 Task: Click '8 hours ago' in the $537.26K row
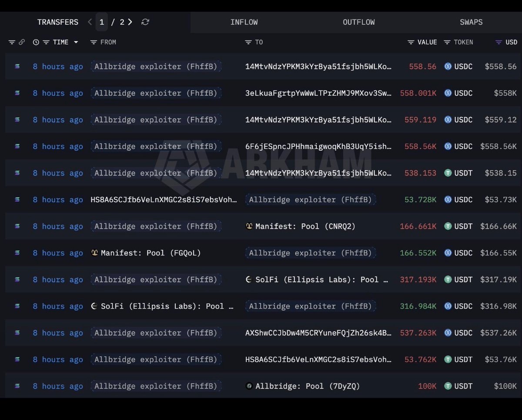(x=58, y=333)
